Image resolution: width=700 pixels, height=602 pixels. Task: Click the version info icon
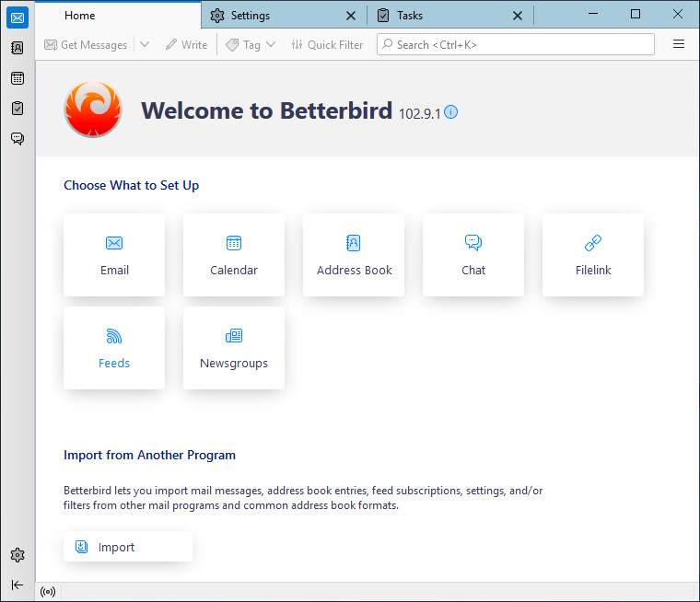point(451,112)
